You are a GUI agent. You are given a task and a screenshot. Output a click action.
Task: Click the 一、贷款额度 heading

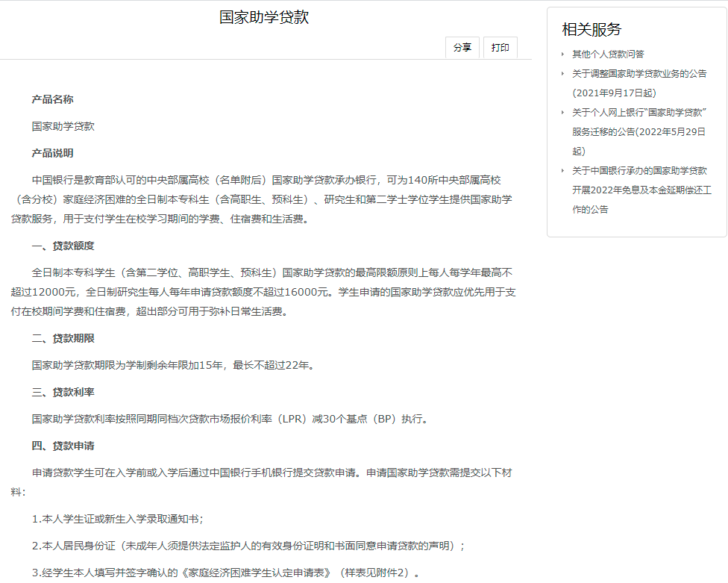[63, 246]
